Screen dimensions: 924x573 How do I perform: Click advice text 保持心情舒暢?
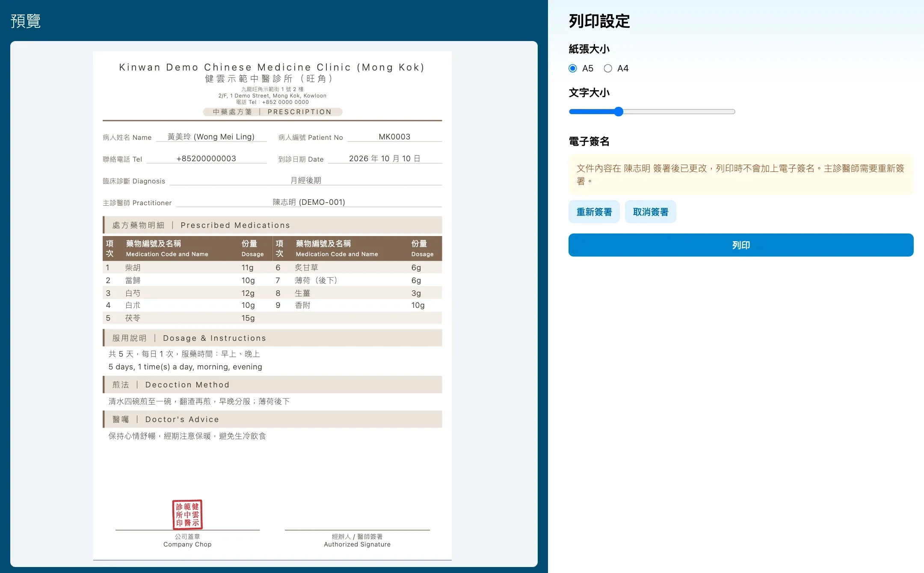[132, 436]
